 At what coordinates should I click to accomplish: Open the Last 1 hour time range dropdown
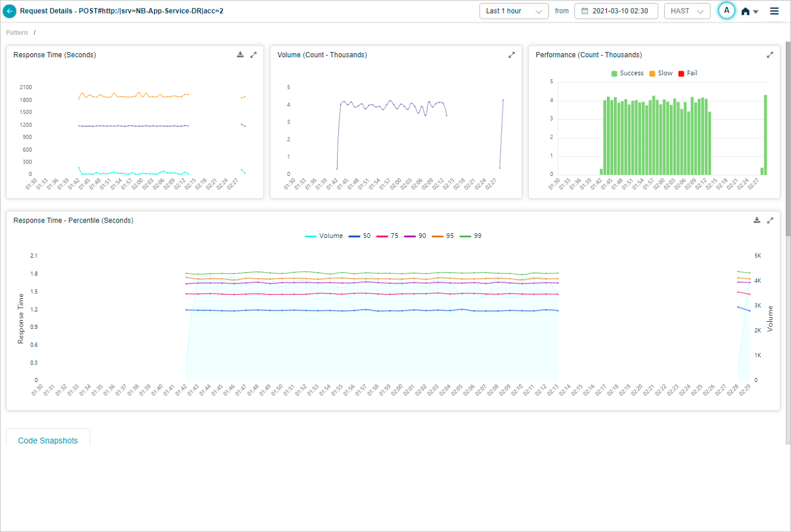tap(514, 11)
